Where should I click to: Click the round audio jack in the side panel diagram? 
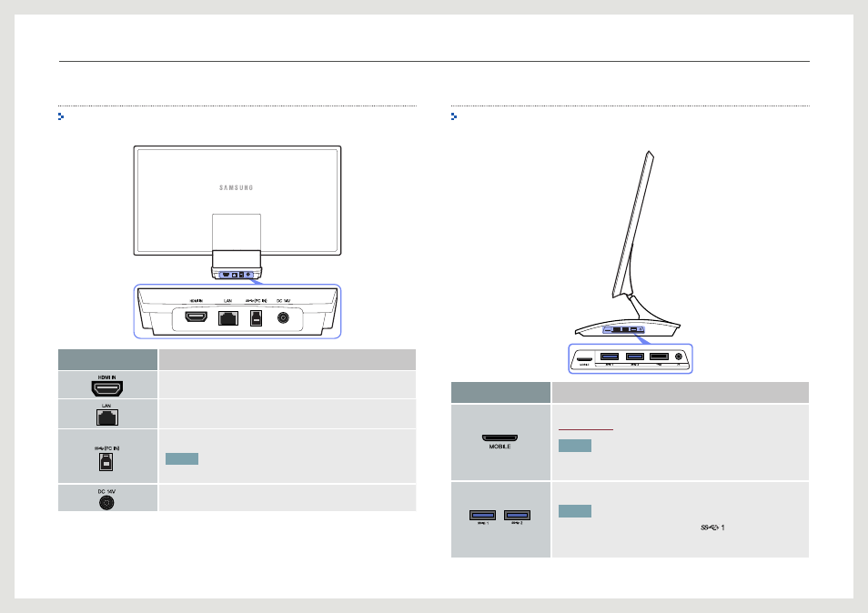click(x=679, y=357)
